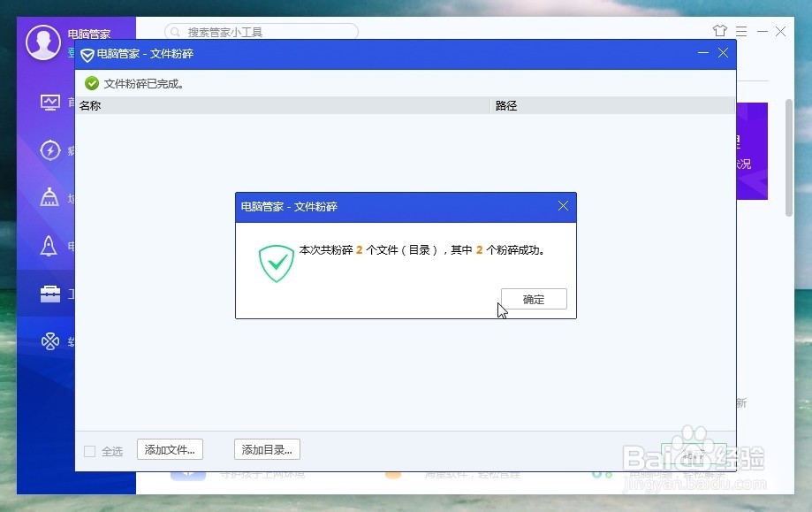
Task: Open the hamburger menu in 电脑管家 window
Action: pos(741,32)
